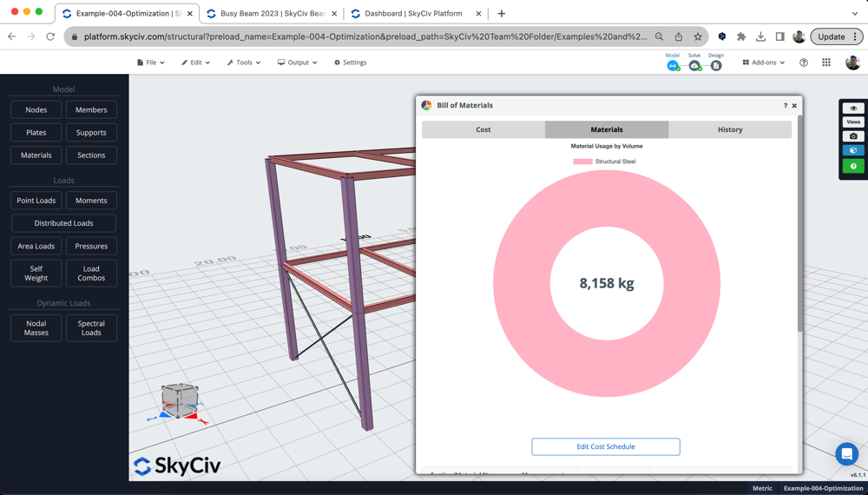
Task: Open the Views button in right toolbar
Action: point(853,122)
